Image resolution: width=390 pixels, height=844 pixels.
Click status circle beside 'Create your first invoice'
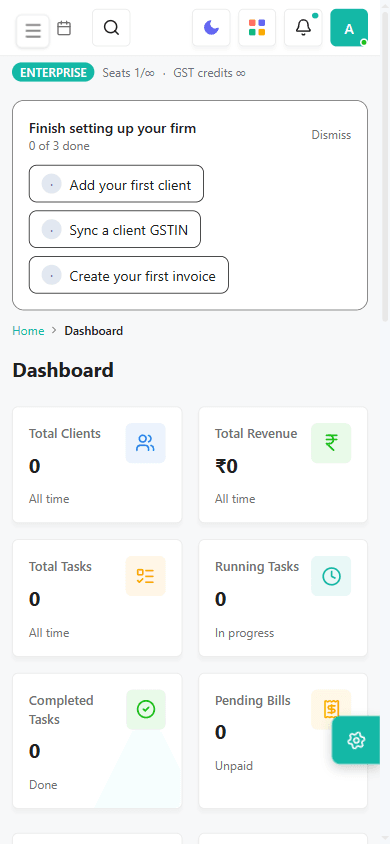52,275
